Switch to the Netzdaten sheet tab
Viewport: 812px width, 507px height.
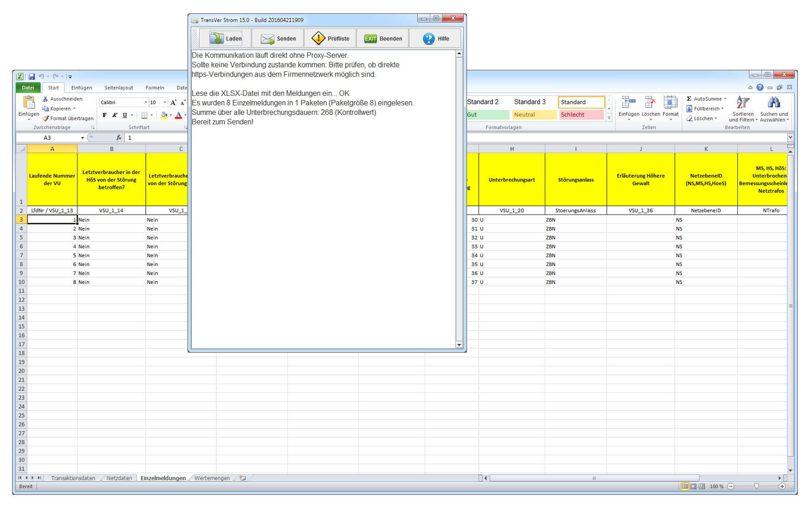pyautogui.click(x=119, y=478)
